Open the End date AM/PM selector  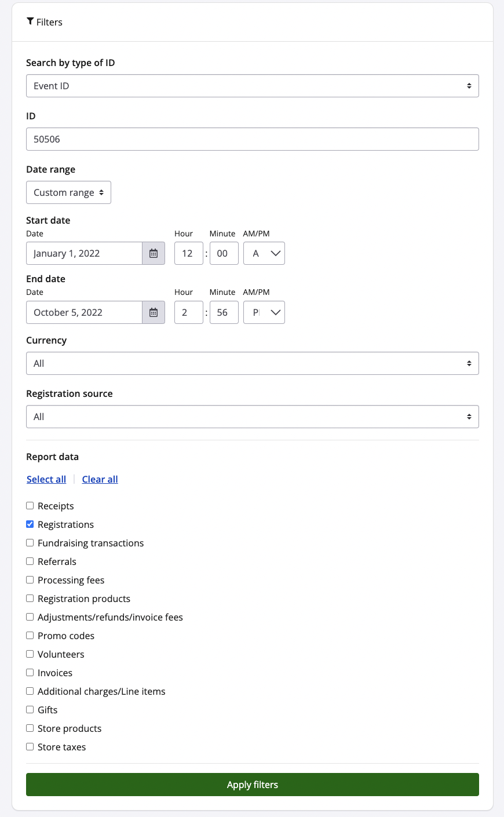click(x=264, y=312)
